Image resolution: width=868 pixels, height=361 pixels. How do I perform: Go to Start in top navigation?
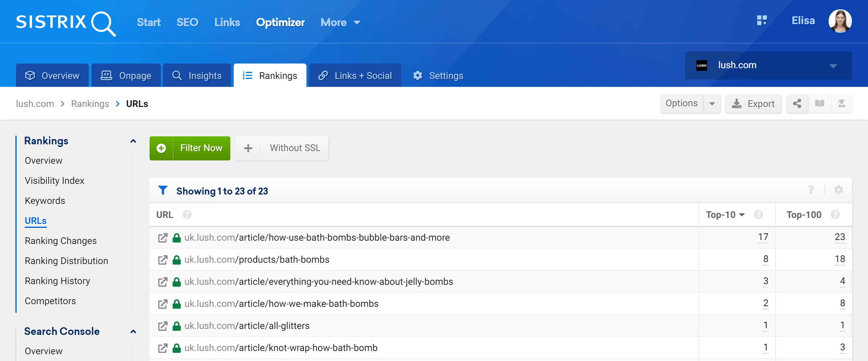(x=149, y=22)
